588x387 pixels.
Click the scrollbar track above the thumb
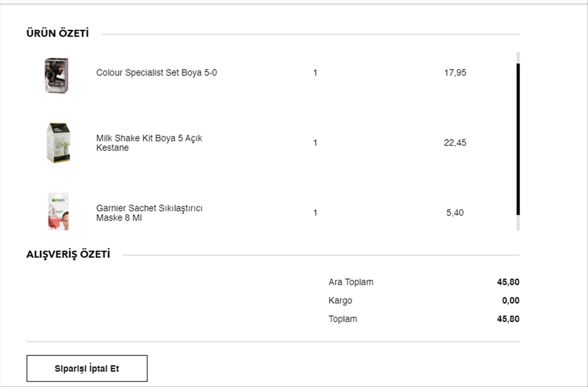[518, 58]
